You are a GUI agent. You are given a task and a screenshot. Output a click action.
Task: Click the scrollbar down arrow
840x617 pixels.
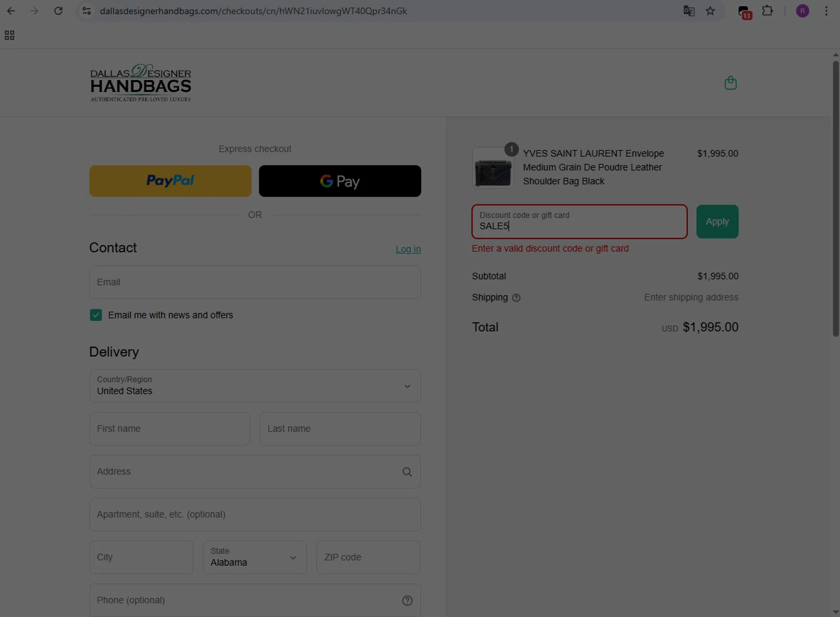click(836, 612)
